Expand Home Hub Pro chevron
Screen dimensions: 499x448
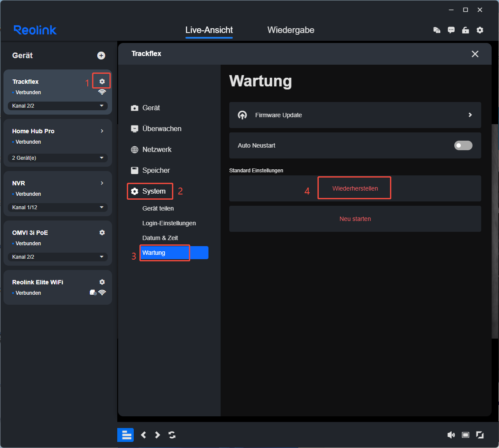point(102,131)
